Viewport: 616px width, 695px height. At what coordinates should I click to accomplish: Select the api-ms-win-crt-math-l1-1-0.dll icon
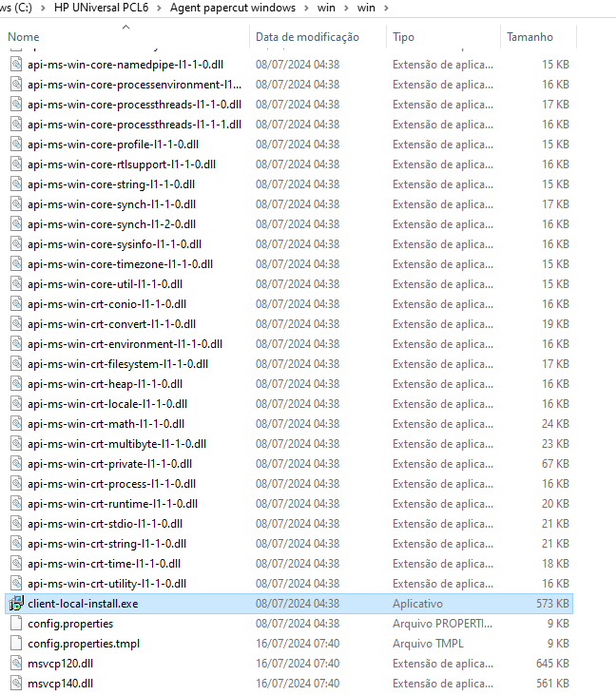click(x=15, y=424)
